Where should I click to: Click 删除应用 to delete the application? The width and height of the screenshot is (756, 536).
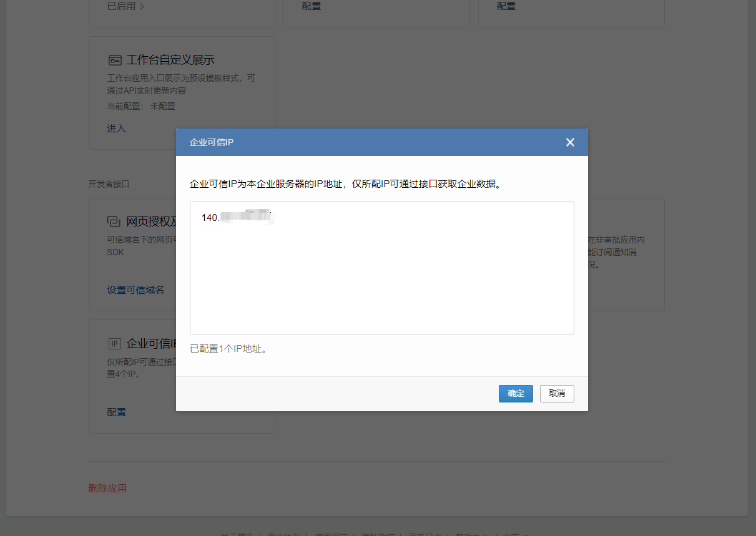coord(107,488)
